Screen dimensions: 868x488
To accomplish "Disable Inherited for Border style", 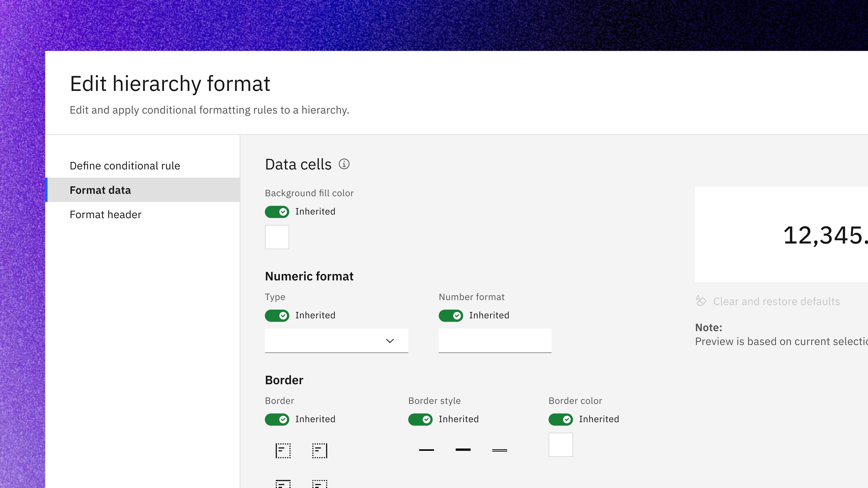I will (x=420, y=419).
